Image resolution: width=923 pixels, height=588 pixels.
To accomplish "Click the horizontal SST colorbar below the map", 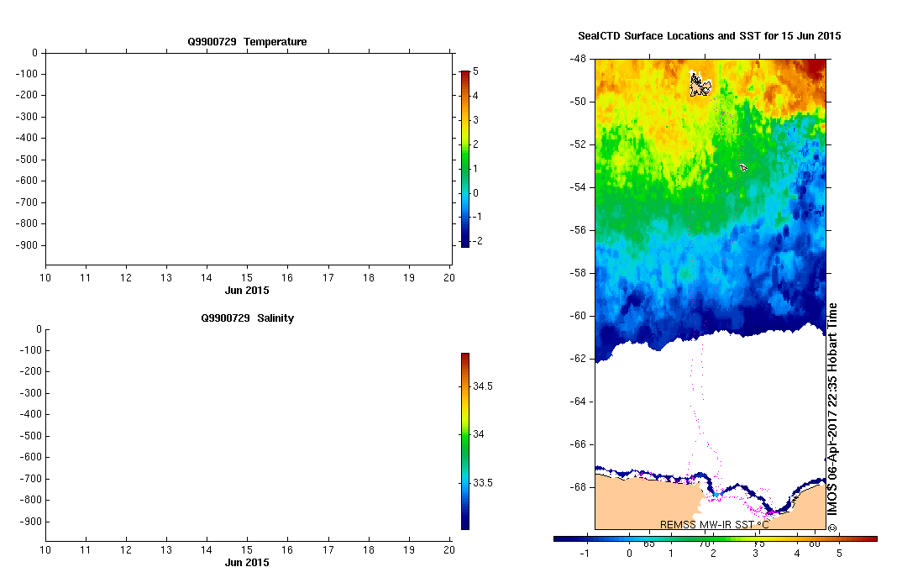I will (716, 538).
